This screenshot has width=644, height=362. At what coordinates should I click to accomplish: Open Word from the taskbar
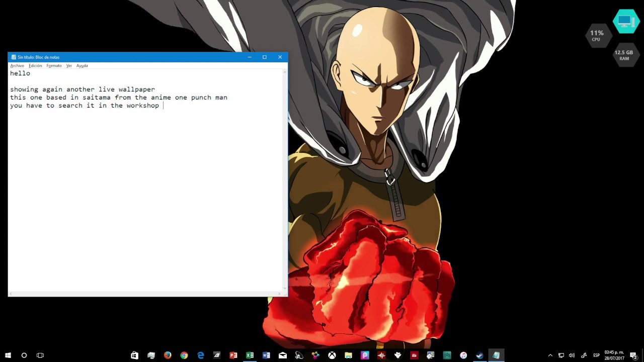tap(266, 355)
